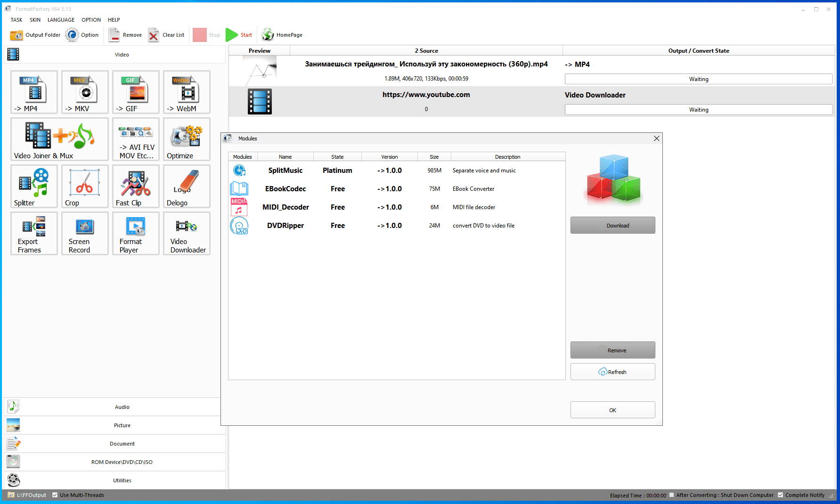840x504 pixels.
Task: Sort modules by Size column
Action: [x=434, y=157]
